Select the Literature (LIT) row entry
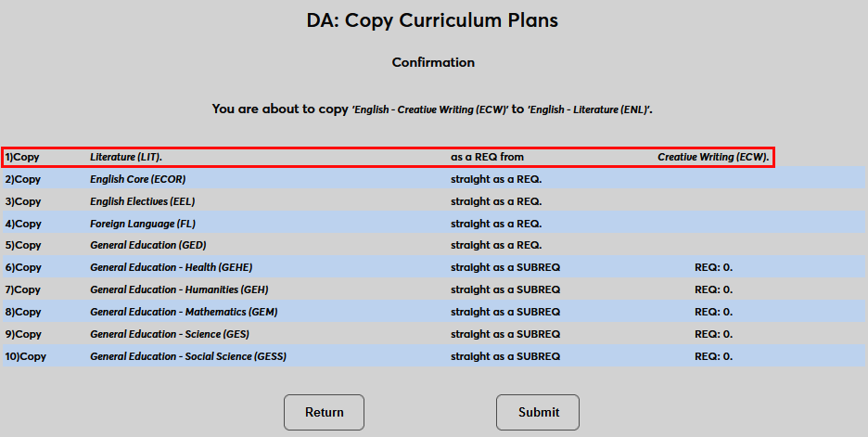 (132, 157)
